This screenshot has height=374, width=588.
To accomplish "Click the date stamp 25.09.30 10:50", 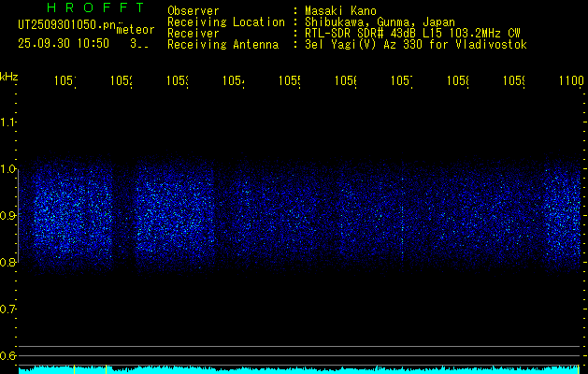I will pyautogui.click(x=64, y=44).
